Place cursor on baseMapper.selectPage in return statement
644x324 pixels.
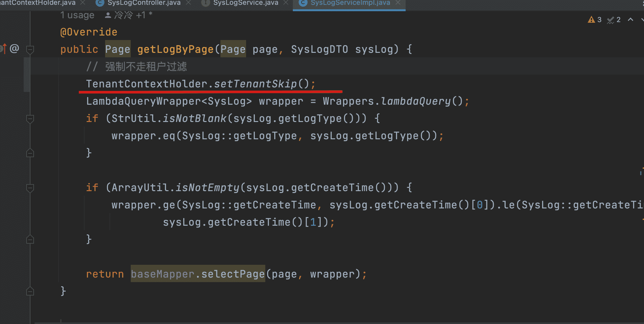pyautogui.click(x=198, y=274)
